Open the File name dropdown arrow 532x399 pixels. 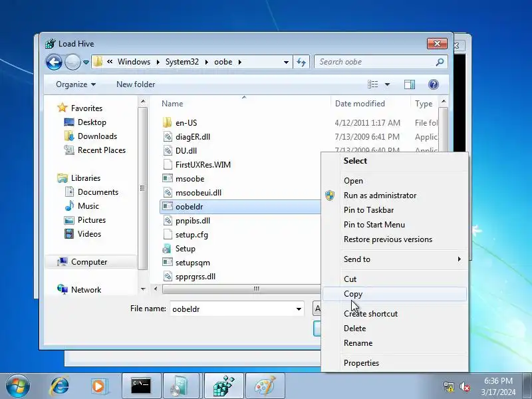pos(299,309)
